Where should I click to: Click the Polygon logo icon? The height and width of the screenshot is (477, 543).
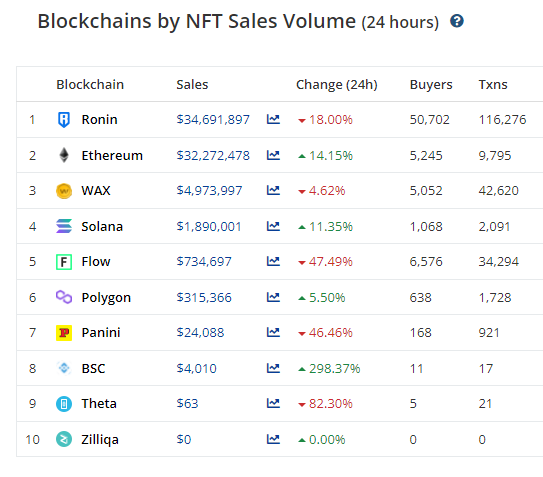[x=64, y=297]
